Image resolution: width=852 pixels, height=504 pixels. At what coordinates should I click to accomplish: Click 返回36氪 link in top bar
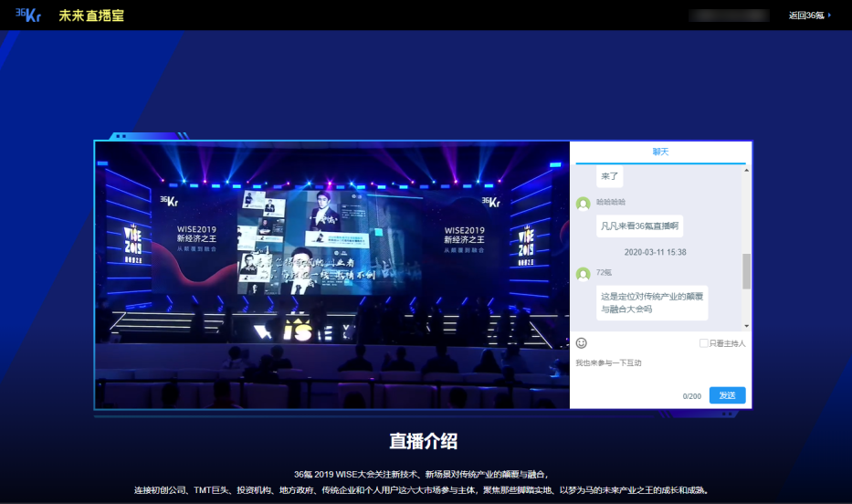[806, 16]
